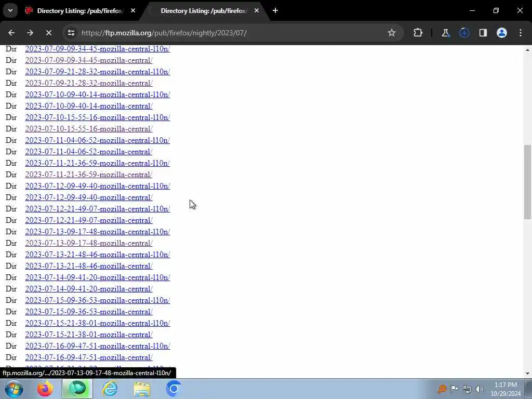
Task: Open 2023-07-13-21-48-46-mozilla-central-l10n/ link
Action: [x=97, y=255]
